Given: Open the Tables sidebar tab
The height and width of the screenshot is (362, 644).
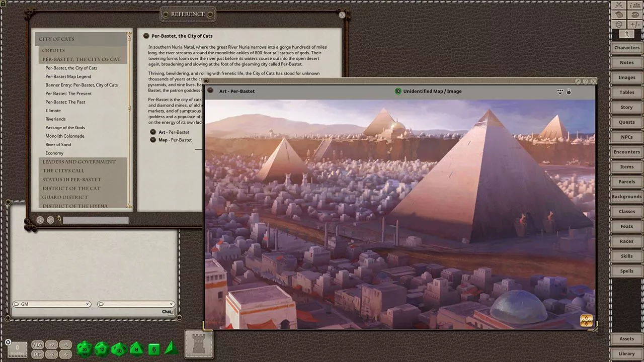Looking at the screenshot, I should click(626, 93).
